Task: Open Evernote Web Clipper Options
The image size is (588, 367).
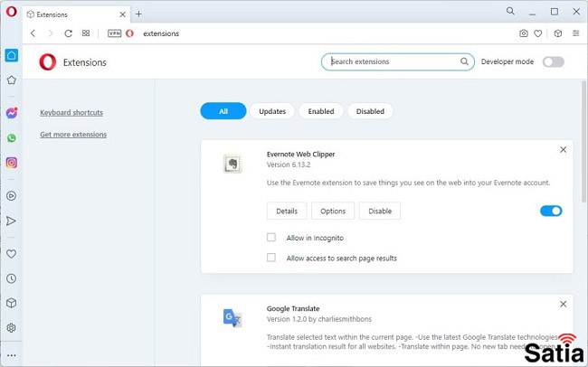Action: click(x=333, y=211)
